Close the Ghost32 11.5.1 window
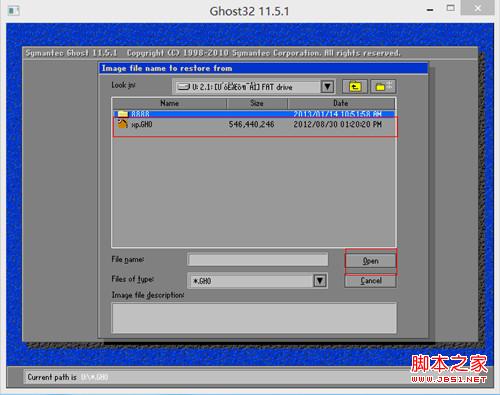Viewport: 500px width, 395px height. (477, 8)
